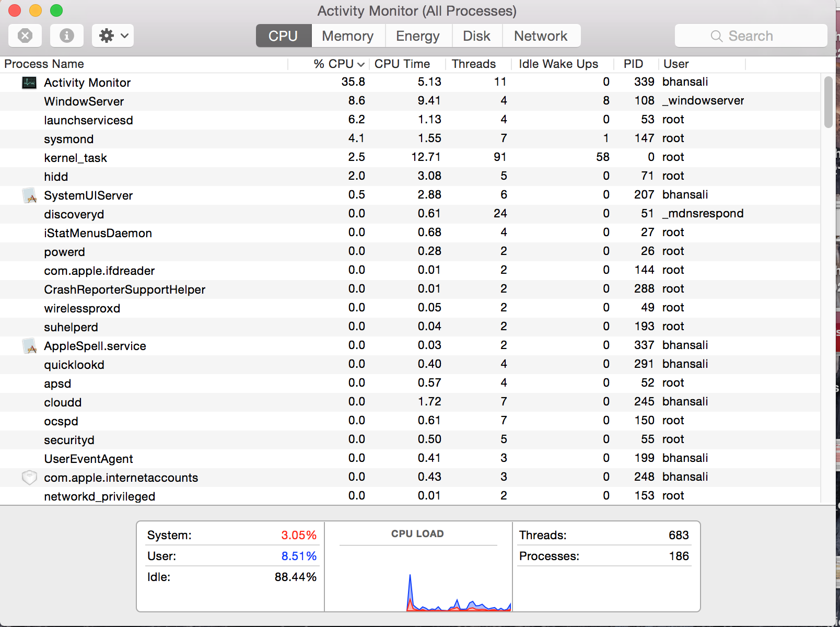Screen dimensions: 840x627
Task: Switch to the Energy tab
Action: (417, 36)
